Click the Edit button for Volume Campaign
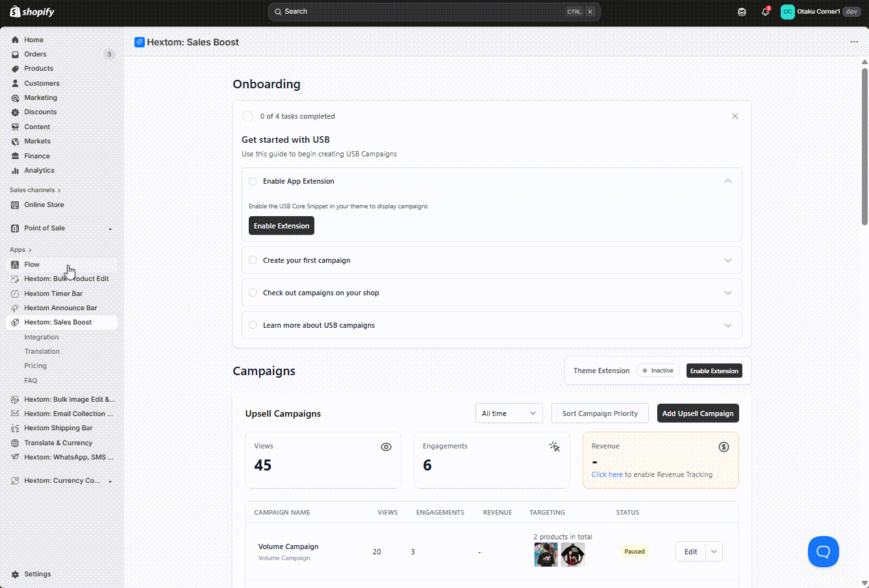The image size is (869, 588). pyautogui.click(x=690, y=552)
